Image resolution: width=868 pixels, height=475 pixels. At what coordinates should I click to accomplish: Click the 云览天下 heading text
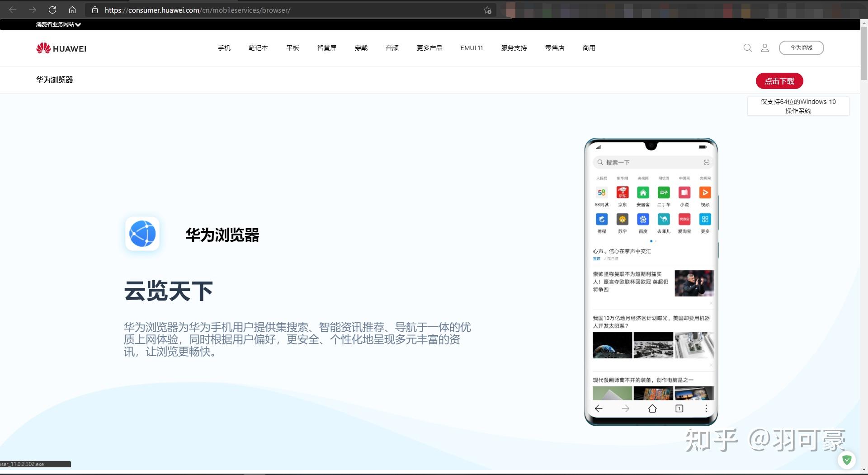pos(169,291)
